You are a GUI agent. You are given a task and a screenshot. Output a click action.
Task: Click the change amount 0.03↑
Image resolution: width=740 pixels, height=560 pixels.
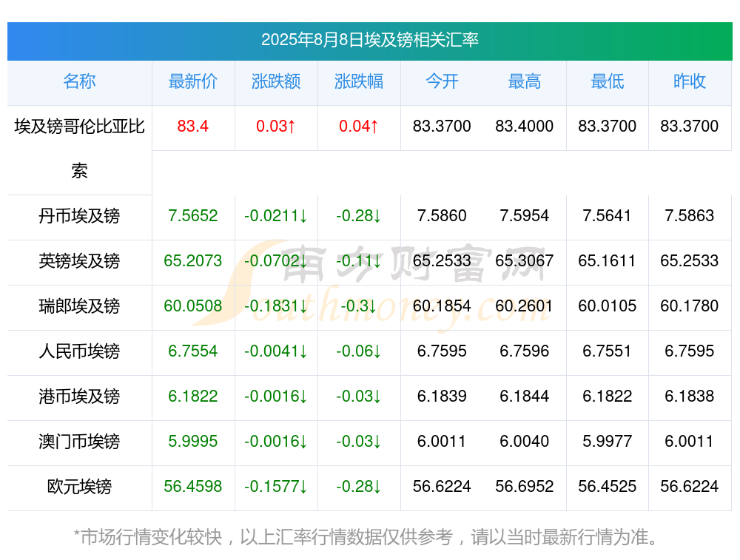[x=275, y=126]
